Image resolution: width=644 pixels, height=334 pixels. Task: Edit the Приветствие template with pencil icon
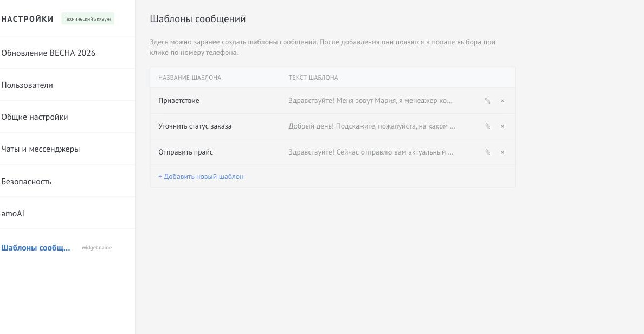487,101
